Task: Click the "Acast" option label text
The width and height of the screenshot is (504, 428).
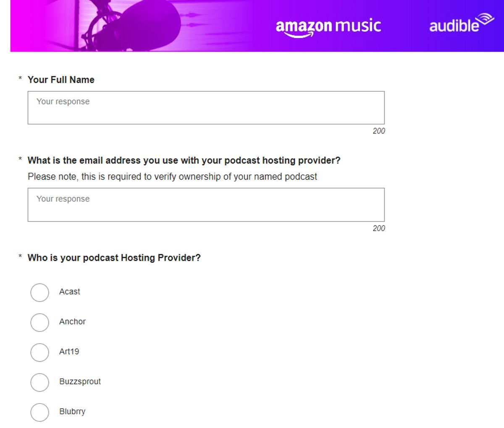Action: (x=70, y=291)
